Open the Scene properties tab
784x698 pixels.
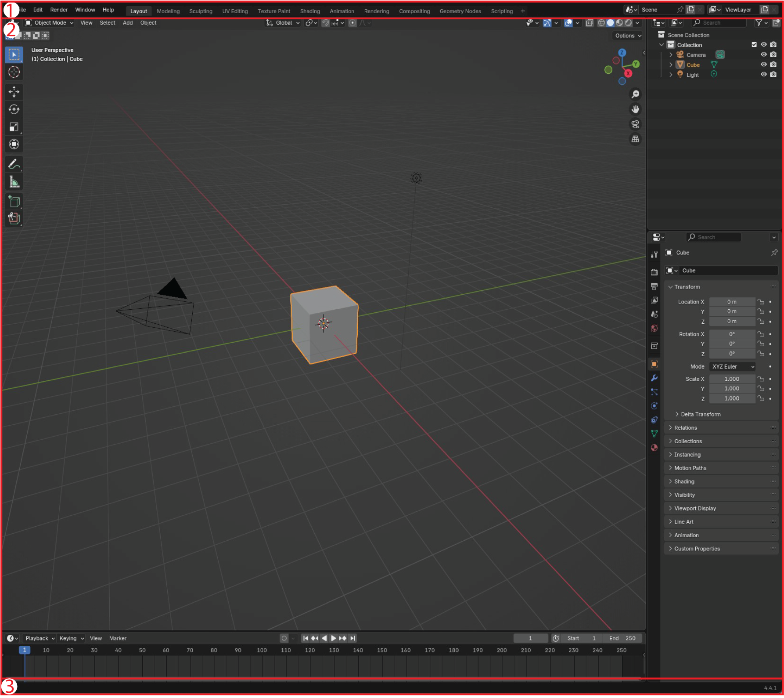pos(654,315)
